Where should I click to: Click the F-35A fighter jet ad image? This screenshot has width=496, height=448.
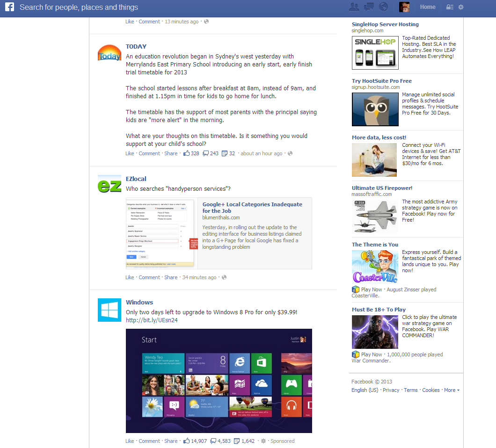(375, 216)
